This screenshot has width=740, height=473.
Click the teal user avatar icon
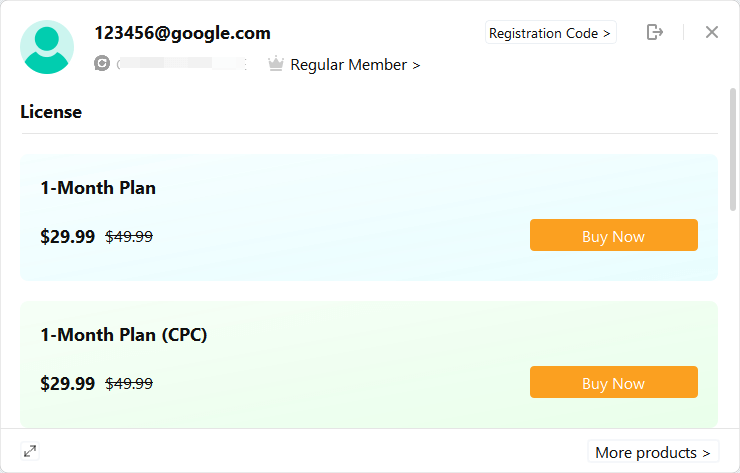click(x=47, y=47)
